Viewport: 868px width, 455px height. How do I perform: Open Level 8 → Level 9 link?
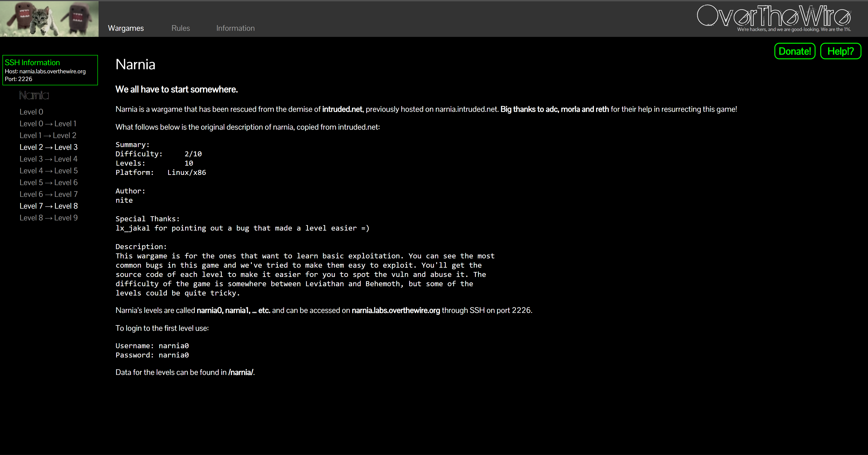click(x=49, y=218)
